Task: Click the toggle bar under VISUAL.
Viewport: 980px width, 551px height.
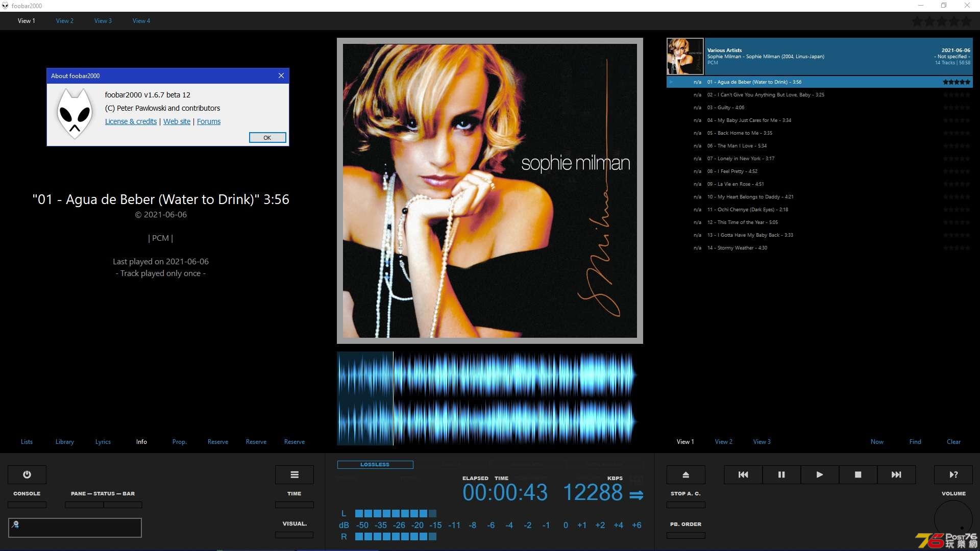Action: [295, 535]
